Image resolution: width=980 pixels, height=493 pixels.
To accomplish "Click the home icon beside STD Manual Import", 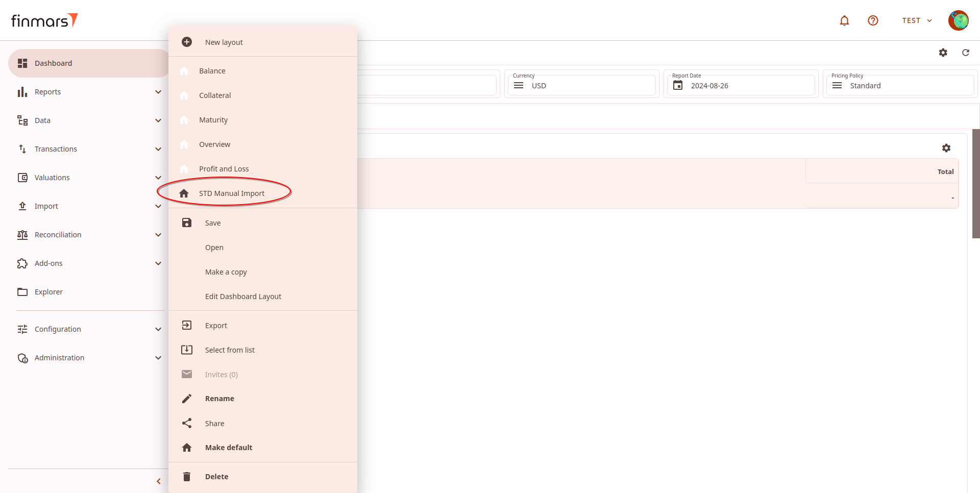I will click(184, 193).
